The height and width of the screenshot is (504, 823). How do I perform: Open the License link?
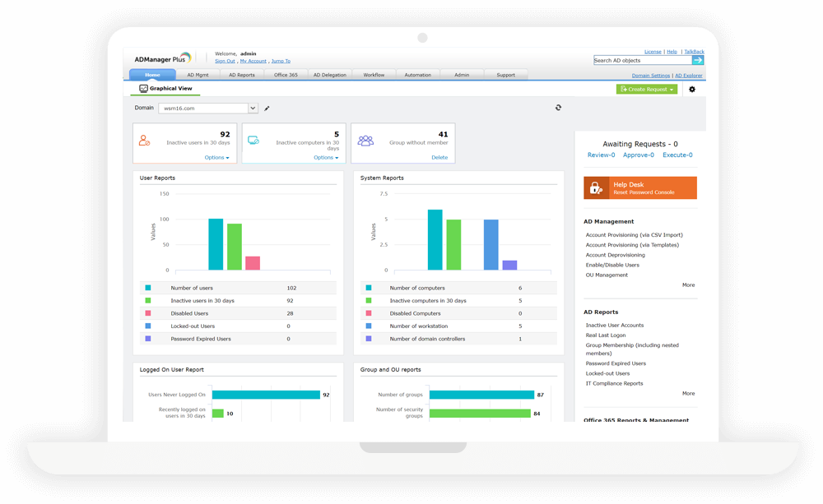click(x=653, y=52)
